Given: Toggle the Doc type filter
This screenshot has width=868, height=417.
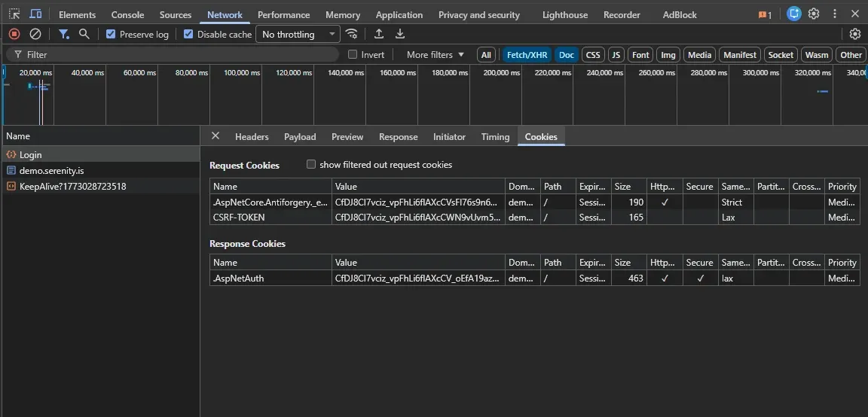Looking at the screenshot, I should pos(567,55).
